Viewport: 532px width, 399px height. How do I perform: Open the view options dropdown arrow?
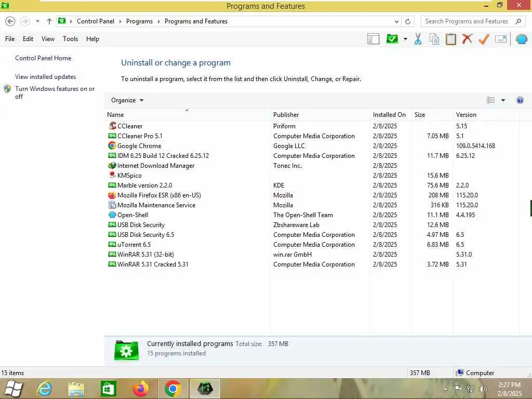503,100
